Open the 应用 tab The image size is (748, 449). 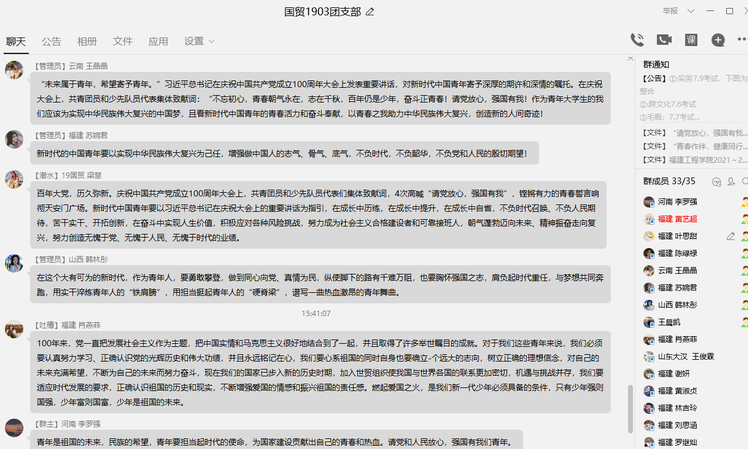click(x=158, y=42)
